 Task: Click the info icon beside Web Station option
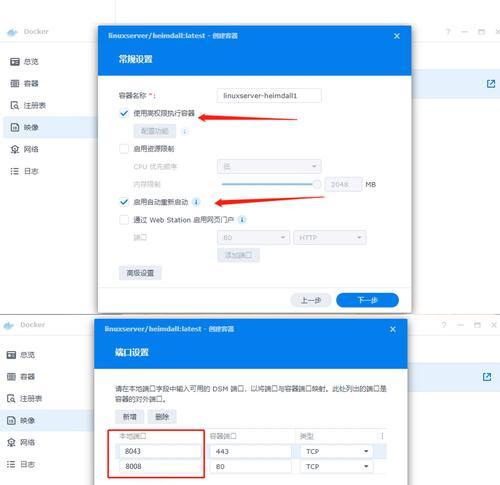click(x=243, y=220)
